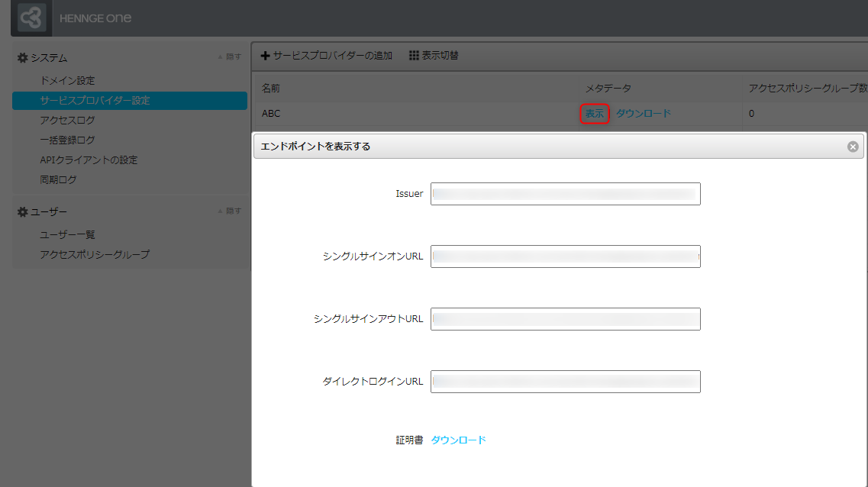Click the HENNGE One logo icon

coord(31,18)
